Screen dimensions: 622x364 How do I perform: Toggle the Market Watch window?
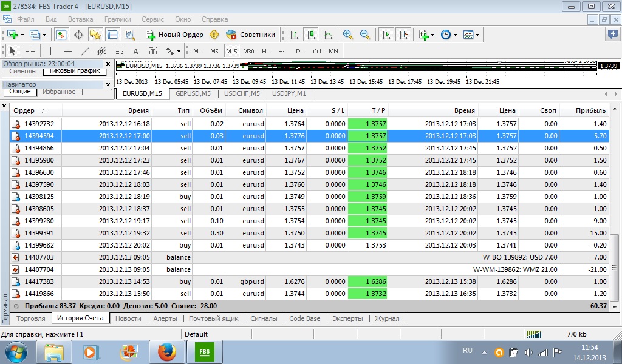(x=61, y=35)
